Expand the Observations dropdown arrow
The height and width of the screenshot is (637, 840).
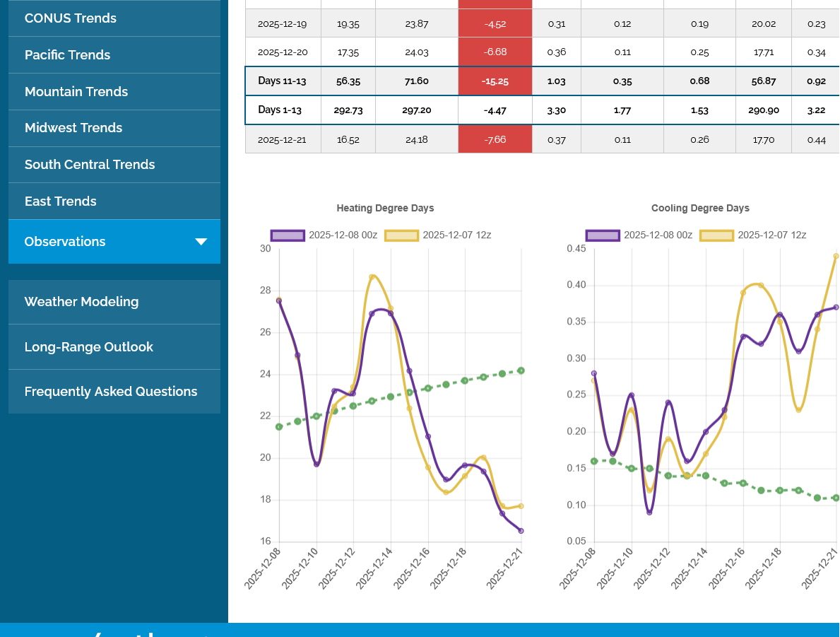pos(201,242)
